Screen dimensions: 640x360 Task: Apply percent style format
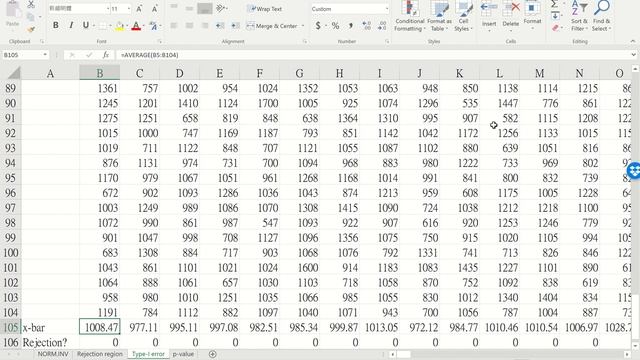(335, 26)
